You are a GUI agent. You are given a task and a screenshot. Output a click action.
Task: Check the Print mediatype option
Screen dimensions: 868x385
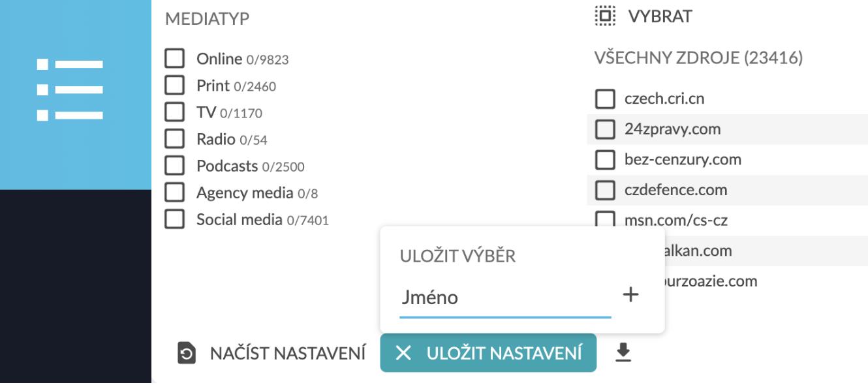(x=174, y=85)
